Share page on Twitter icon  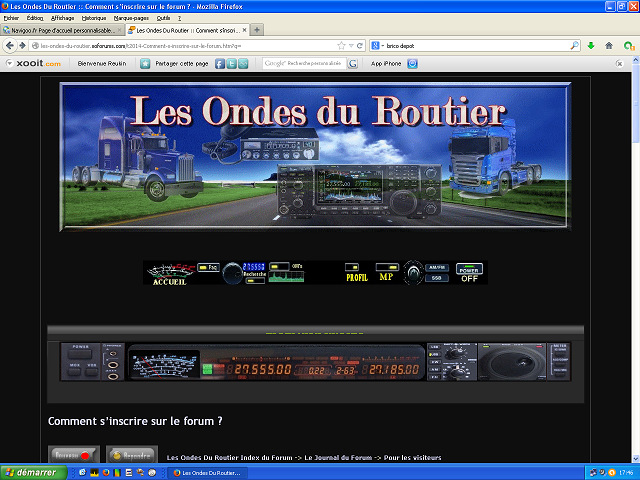[x=231, y=64]
